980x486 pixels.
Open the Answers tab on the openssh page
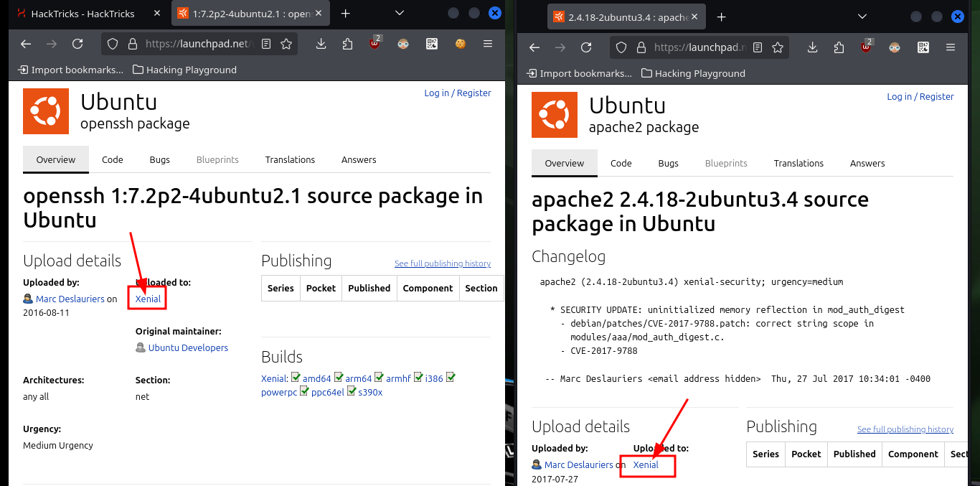pos(359,159)
